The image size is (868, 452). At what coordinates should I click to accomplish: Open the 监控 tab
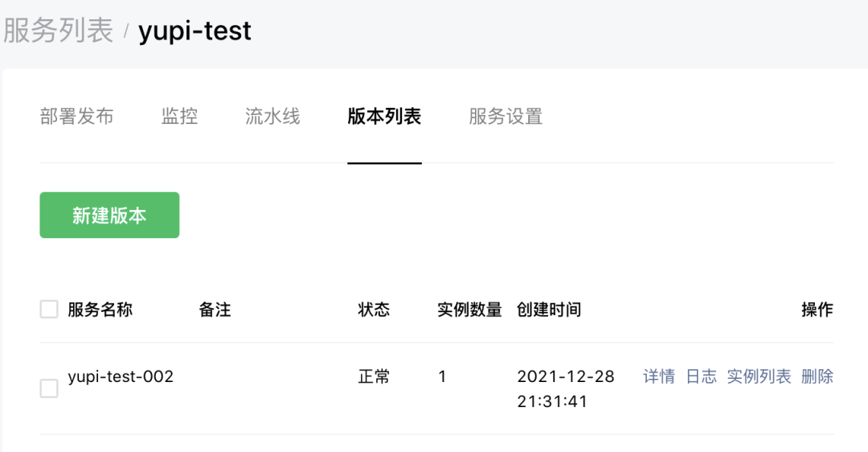pyautogui.click(x=179, y=117)
